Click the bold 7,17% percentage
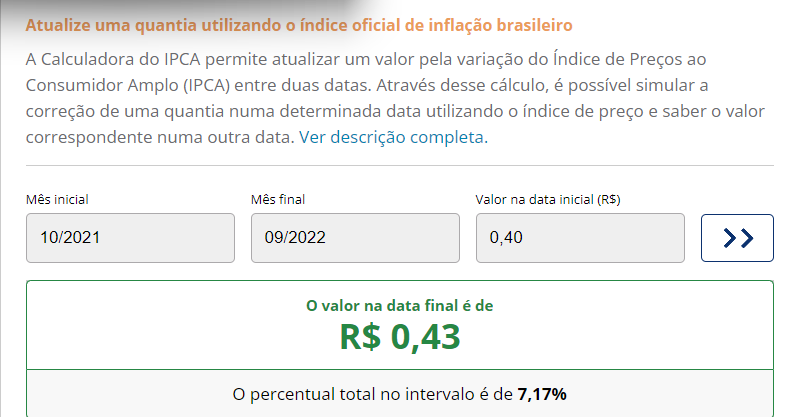 coord(542,394)
